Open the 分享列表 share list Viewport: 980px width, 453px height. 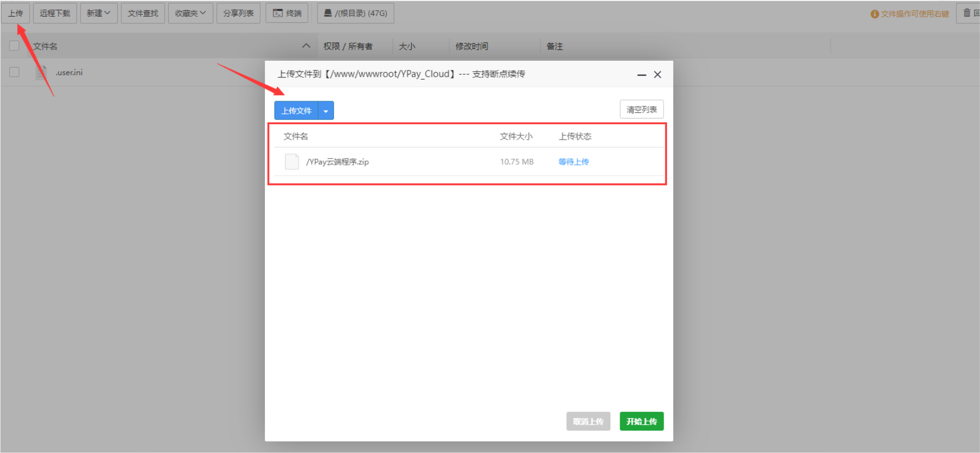tap(239, 13)
